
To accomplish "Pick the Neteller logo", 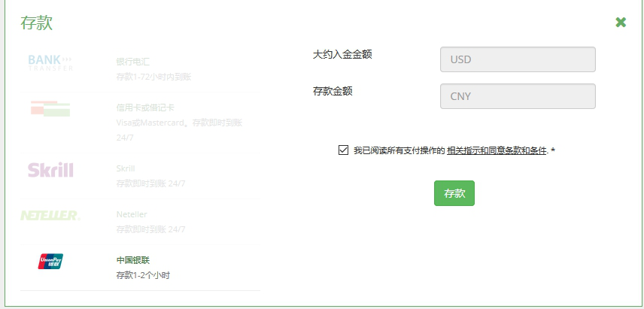I will tap(50, 216).
